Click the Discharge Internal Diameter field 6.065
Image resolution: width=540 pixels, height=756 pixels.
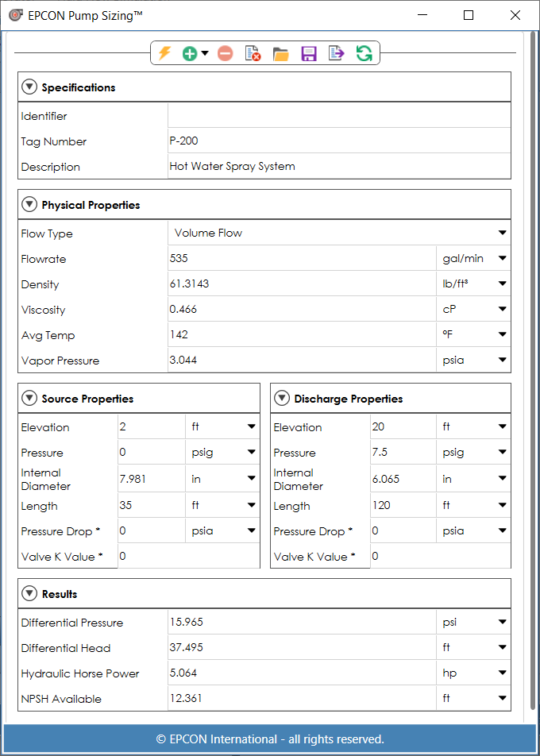coord(403,479)
